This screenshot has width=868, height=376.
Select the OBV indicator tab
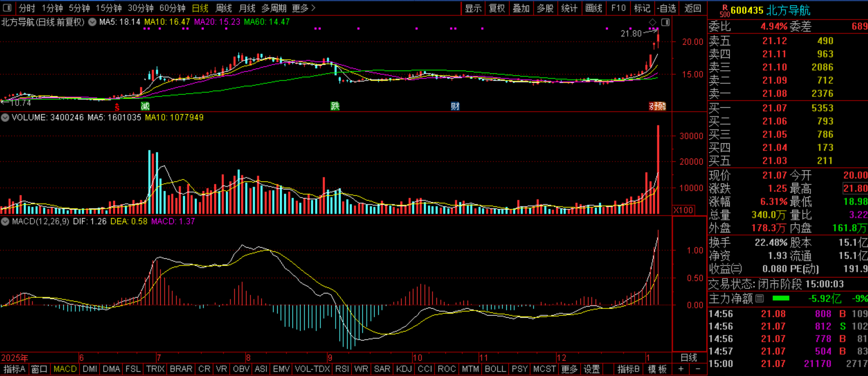point(241,369)
